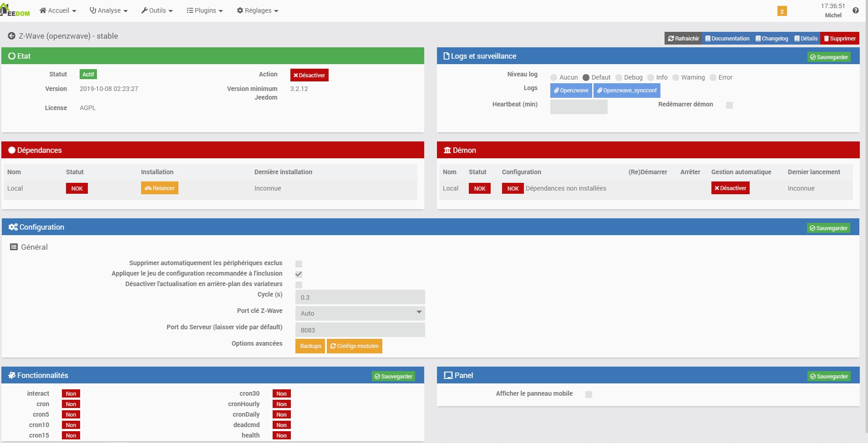868x443 pixels.
Task: Click daemon Statut NOK badge
Action: click(480, 188)
